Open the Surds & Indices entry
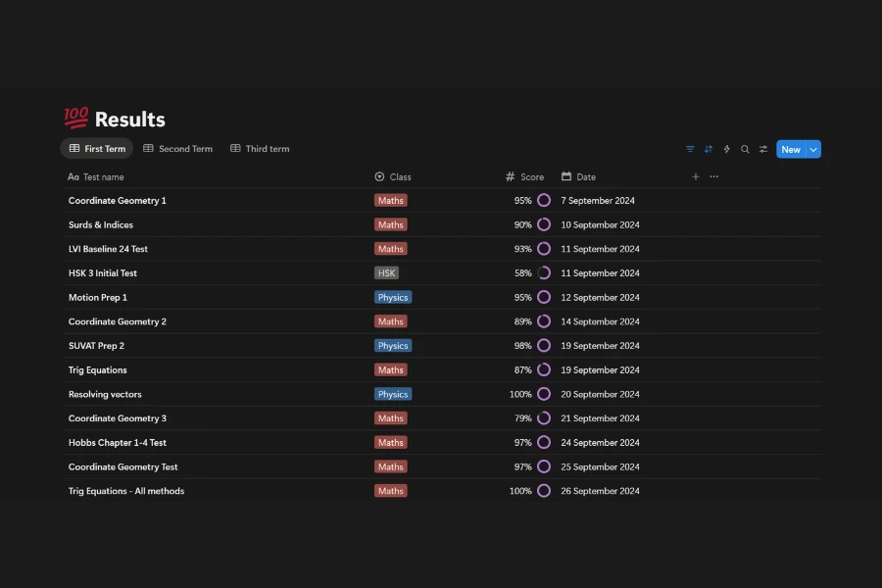 click(101, 225)
